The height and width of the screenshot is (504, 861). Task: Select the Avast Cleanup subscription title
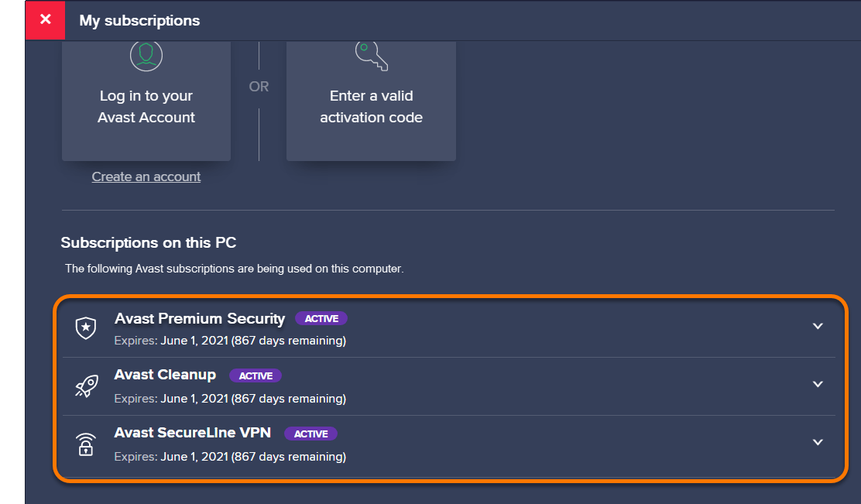pyautogui.click(x=165, y=375)
